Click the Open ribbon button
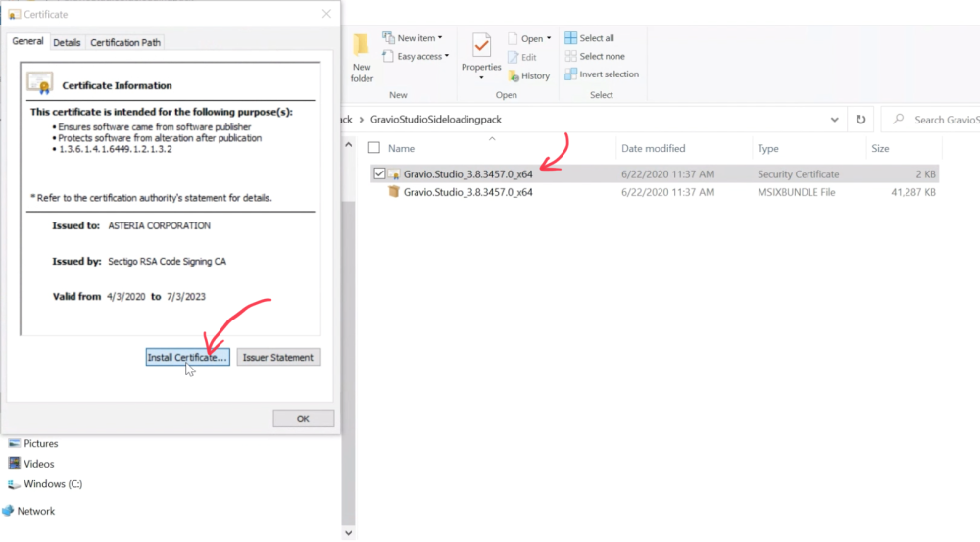 525,39
